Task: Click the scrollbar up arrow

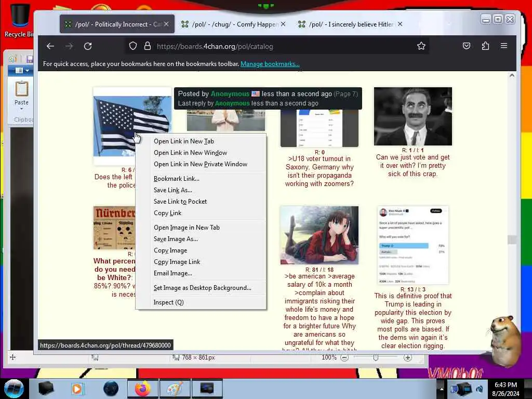Action: pos(512,75)
